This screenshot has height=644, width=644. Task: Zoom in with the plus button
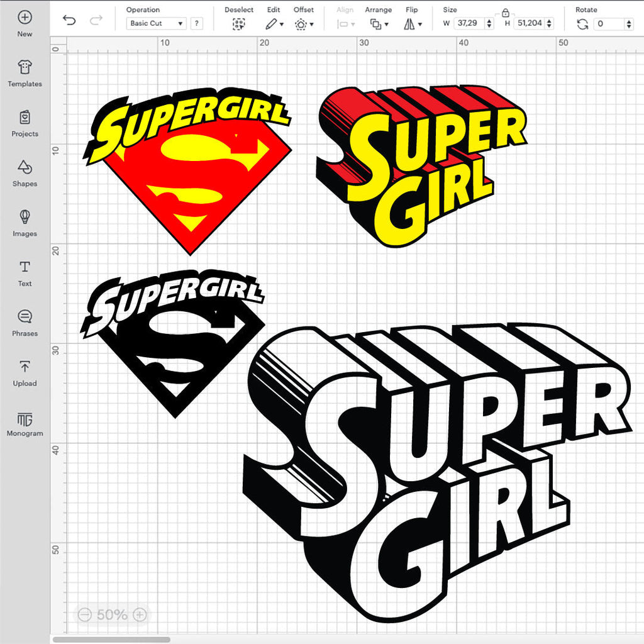(140, 614)
